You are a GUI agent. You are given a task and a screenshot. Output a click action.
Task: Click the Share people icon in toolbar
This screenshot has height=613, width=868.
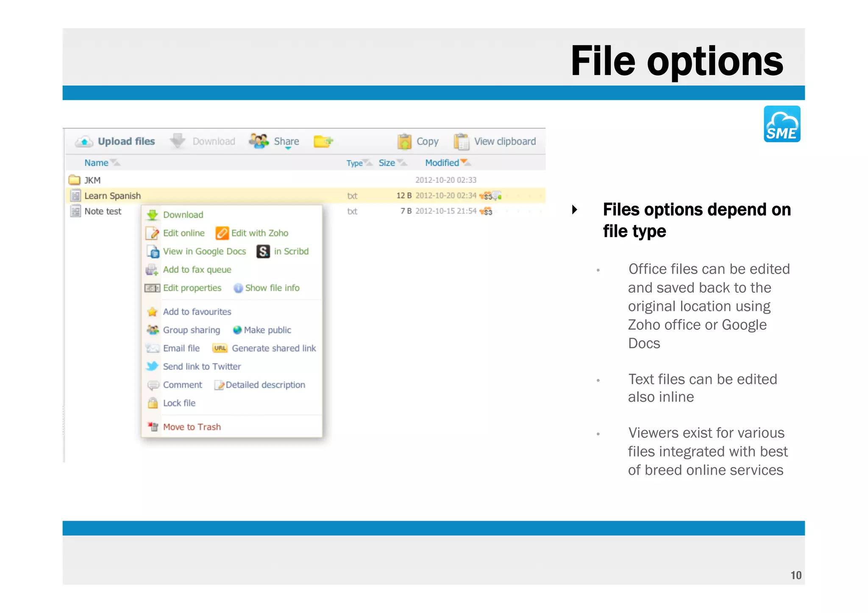[x=259, y=141]
